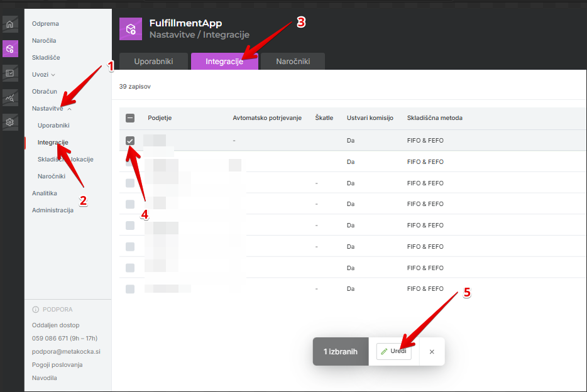Open the settings gear icon in rail
Image resolution: width=587 pixels, height=392 pixels.
pyautogui.click(x=10, y=122)
